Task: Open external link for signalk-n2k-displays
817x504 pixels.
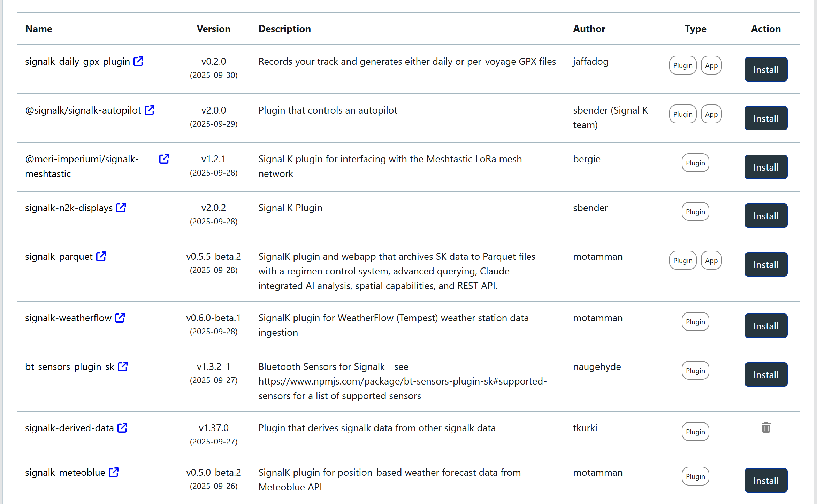Action: point(121,208)
